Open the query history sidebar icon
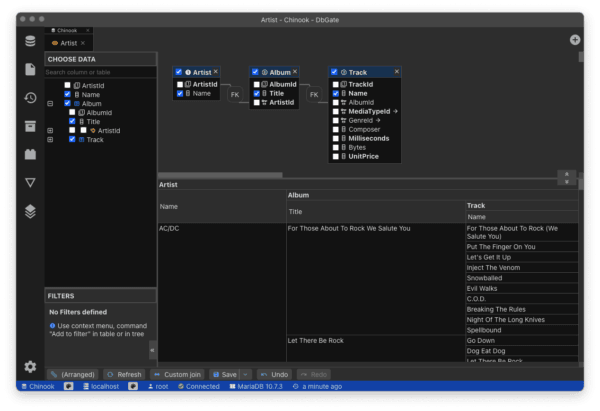 point(30,98)
